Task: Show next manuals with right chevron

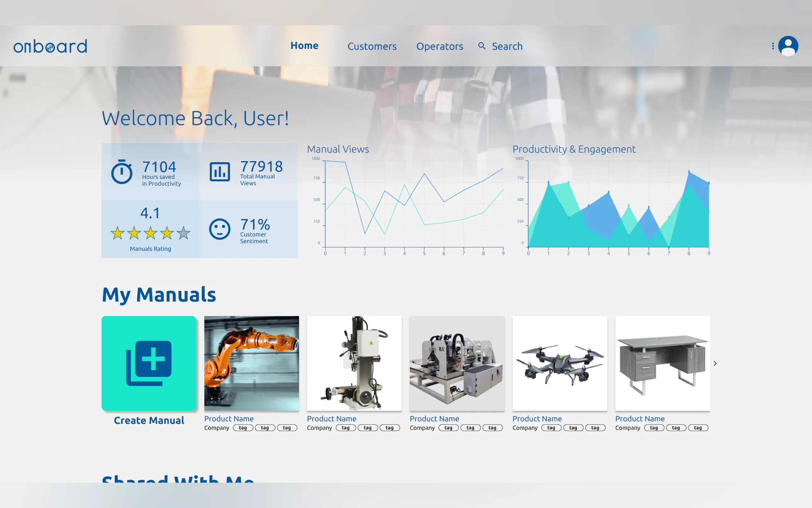Action: tap(715, 363)
